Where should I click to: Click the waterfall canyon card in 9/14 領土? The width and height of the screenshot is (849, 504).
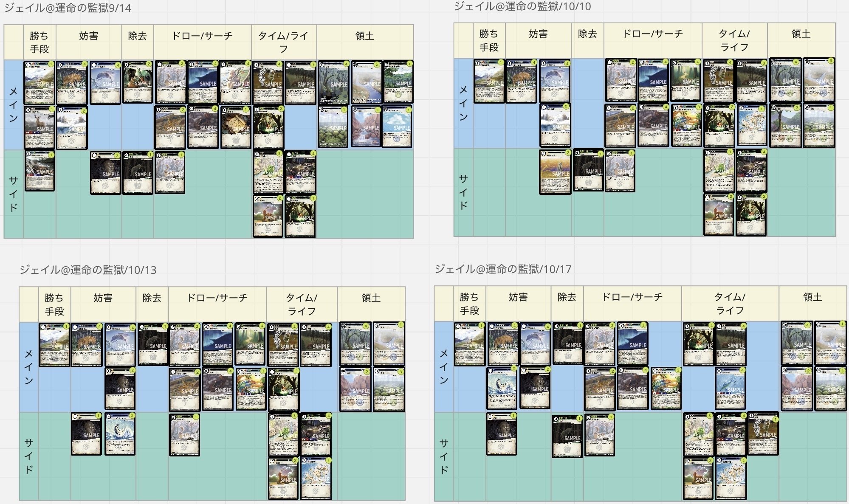tap(366, 127)
